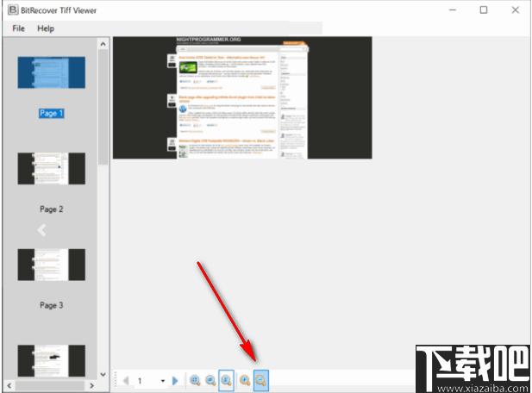Click horizontal scrollbar right arrow in thumbnail panel
Viewport: 532px width, 393px height.
click(91, 385)
